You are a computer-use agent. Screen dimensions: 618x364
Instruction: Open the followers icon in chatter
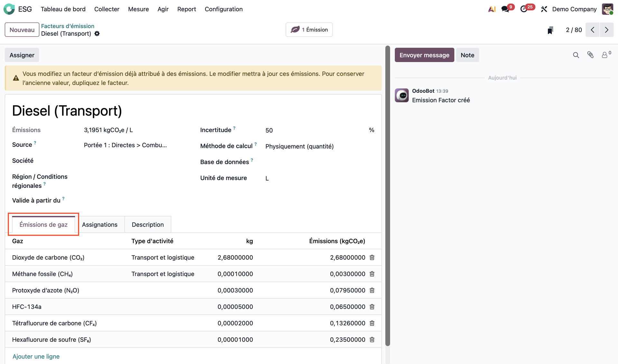coord(605,55)
